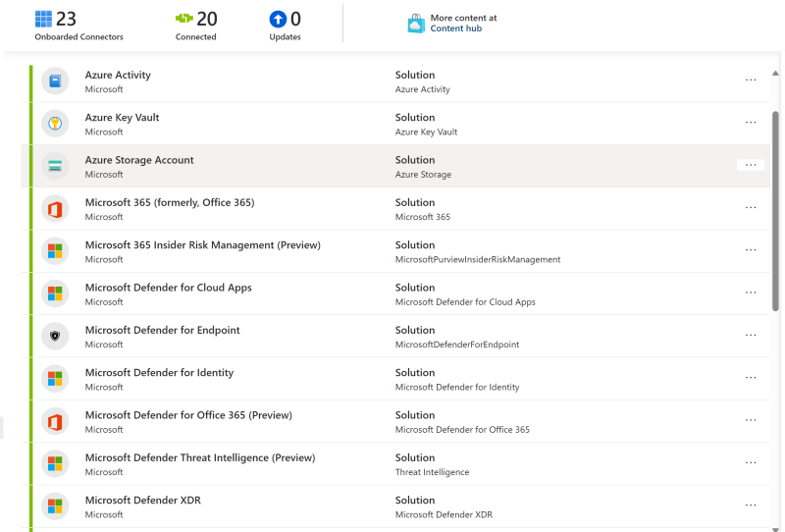Open more options for Defender for Identity
The width and height of the screenshot is (785, 532).
pyautogui.click(x=751, y=378)
